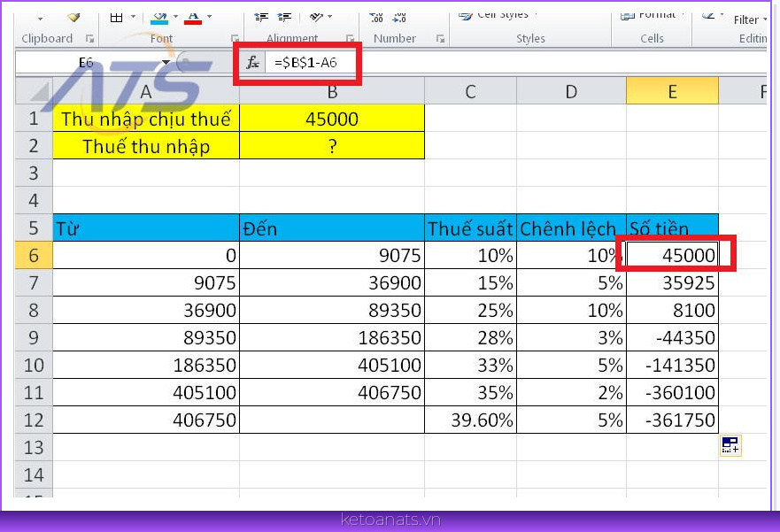Open the Font Color dropdown arrow
The height and width of the screenshot is (532, 780).
[x=210, y=17]
